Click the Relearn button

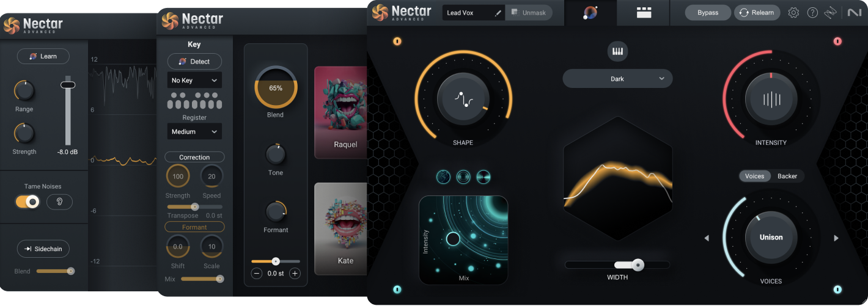coord(757,12)
